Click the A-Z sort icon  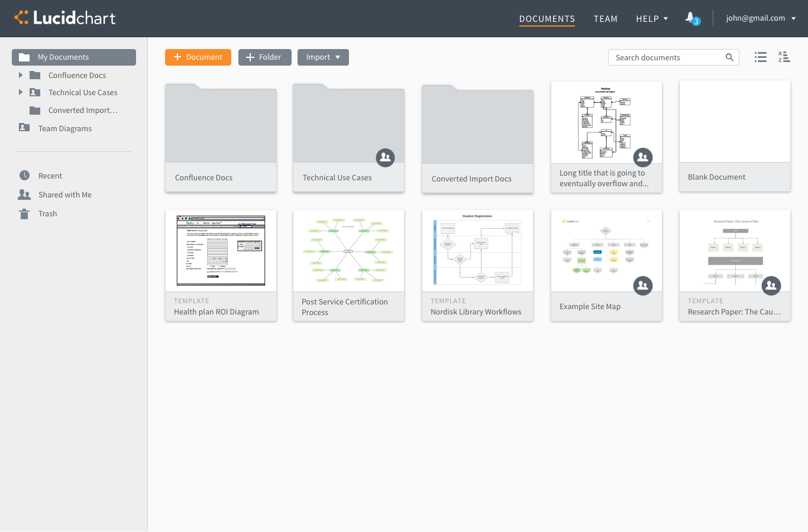coord(784,57)
